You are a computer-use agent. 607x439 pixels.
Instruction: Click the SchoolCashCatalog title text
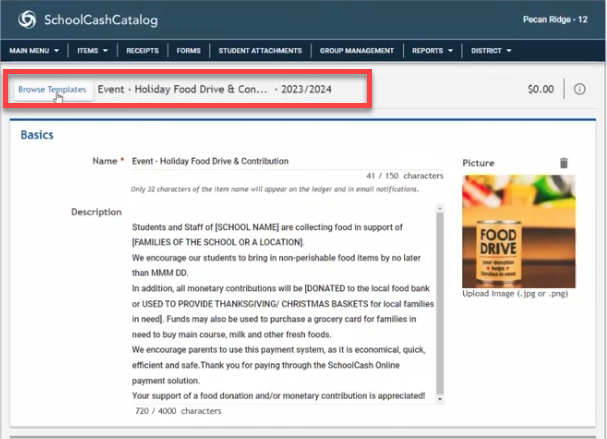[101, 20]
